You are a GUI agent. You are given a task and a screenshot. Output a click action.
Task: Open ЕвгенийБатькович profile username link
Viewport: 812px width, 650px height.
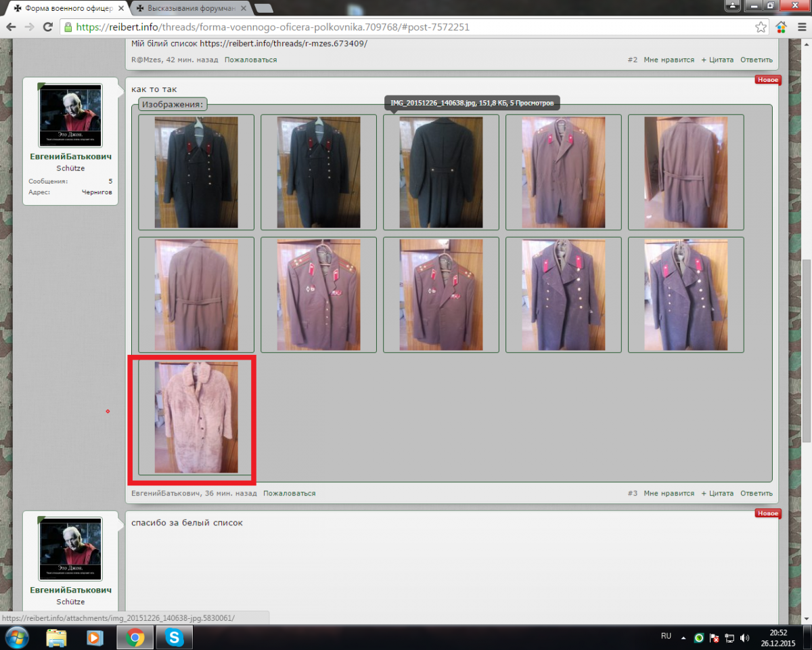pos(71,156)
